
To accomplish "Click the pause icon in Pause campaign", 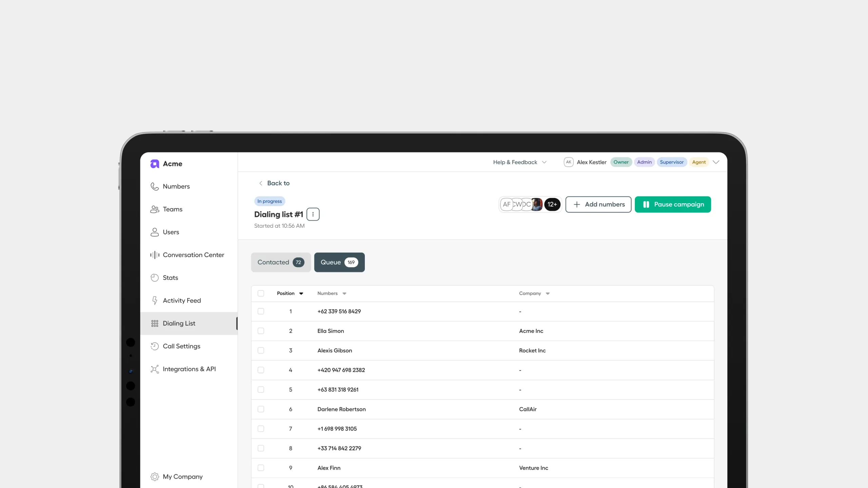I will point(646,204).
